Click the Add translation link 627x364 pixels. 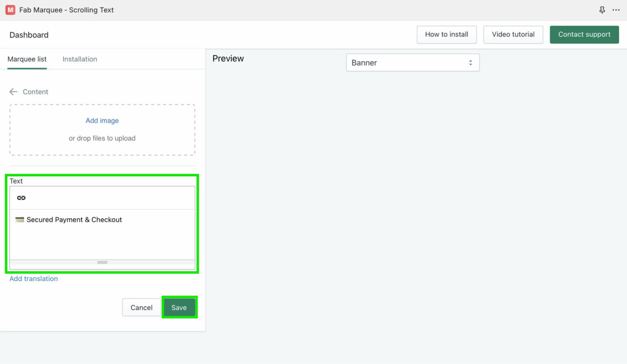pos(33,278)
